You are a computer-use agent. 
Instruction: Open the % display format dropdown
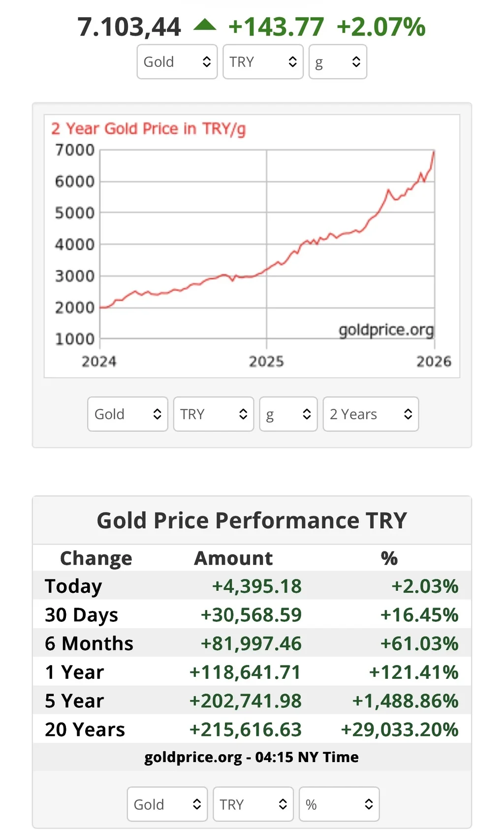(x=339, y=804)
